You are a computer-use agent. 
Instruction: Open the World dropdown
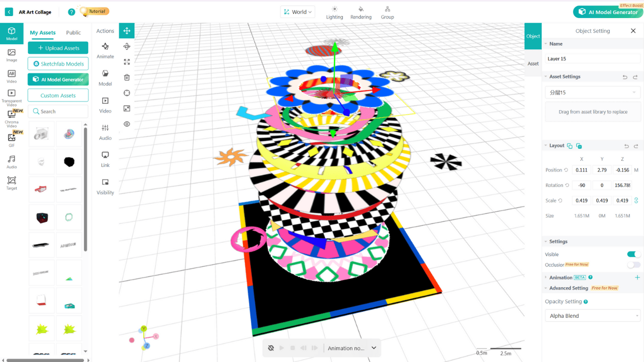click(x=297, y=11)
